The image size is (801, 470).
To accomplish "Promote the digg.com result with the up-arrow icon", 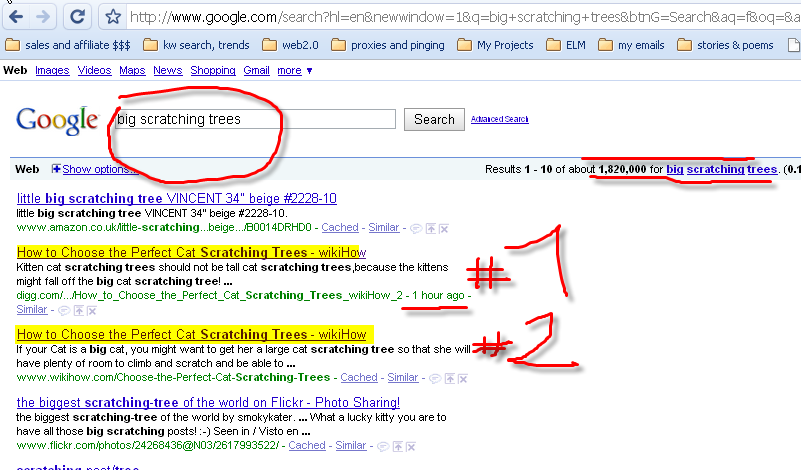I will tap(78, 310).
